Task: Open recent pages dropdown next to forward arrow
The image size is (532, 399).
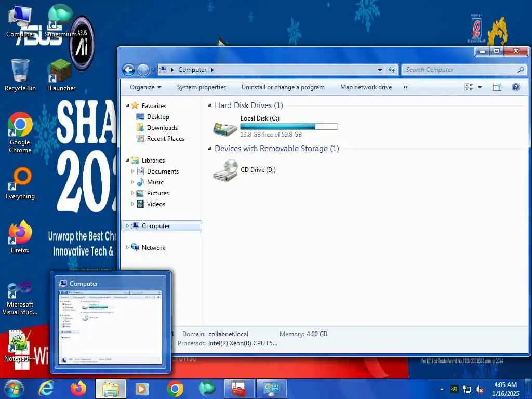Action: (153, 70)
